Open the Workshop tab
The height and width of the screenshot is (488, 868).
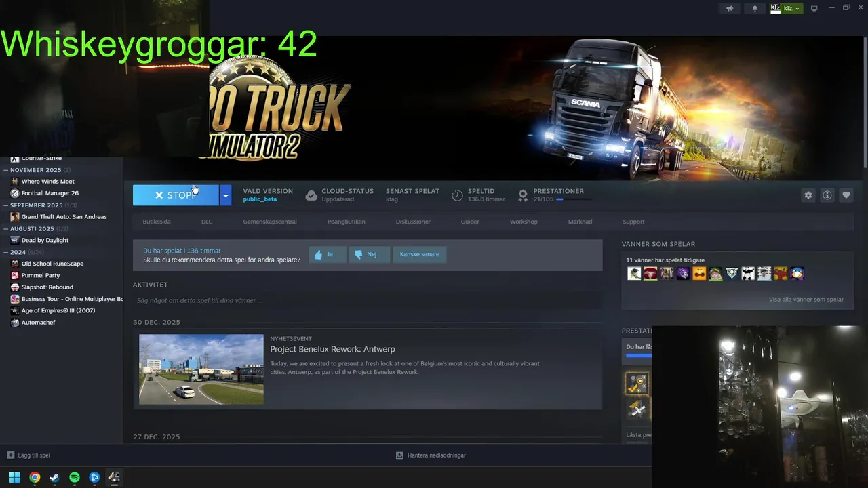point(524,222)
